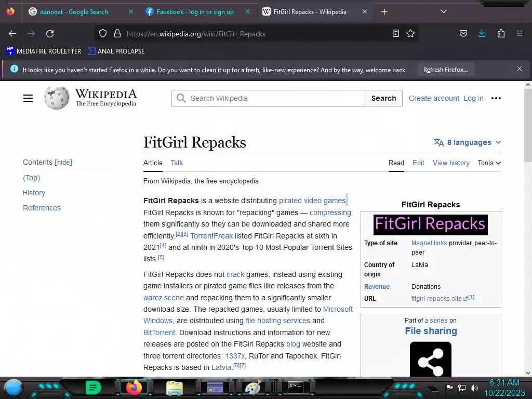Open Save to Pocket icon

tap(463, 33)
